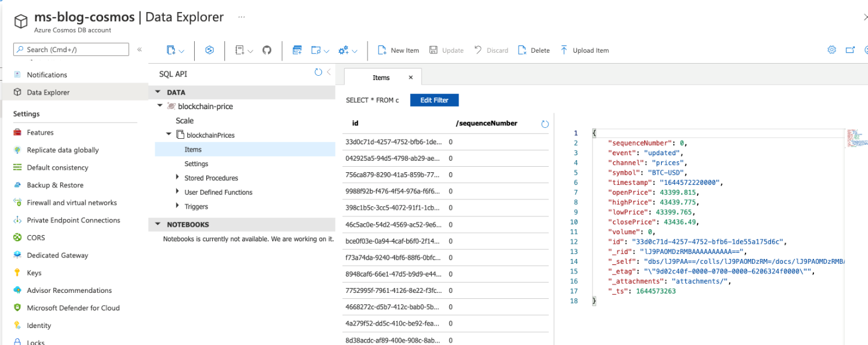
Task: Open Backup & Restore page
Action: click(x=55, y=185)
